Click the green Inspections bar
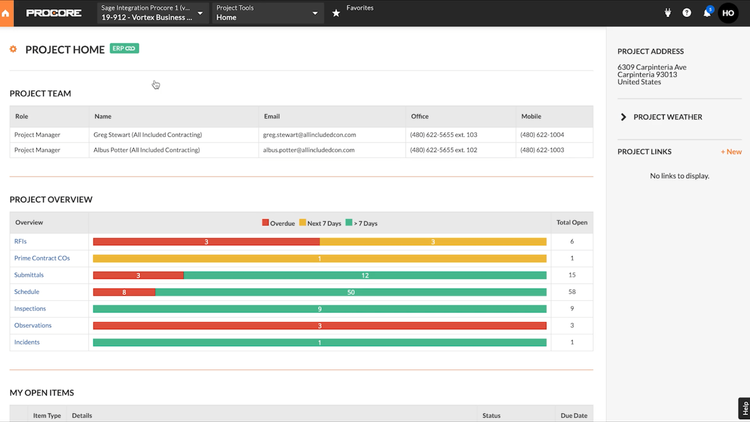The width and height of the screenshot is (750, 422). 319,309
